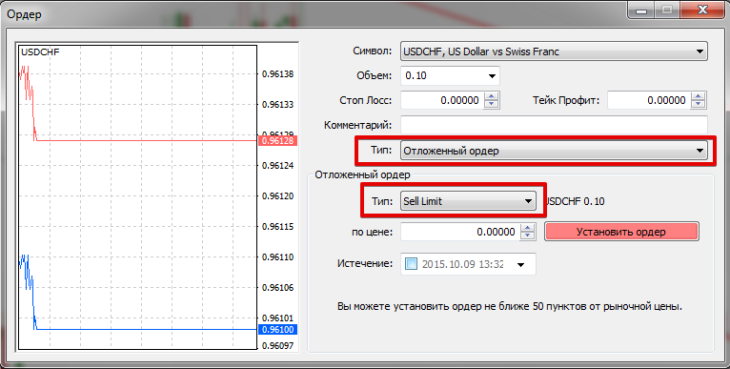Image resolution: width=730 pixels, height=369 pixels.
Task: Click the Установить ордер button
Action: [622, 232]
